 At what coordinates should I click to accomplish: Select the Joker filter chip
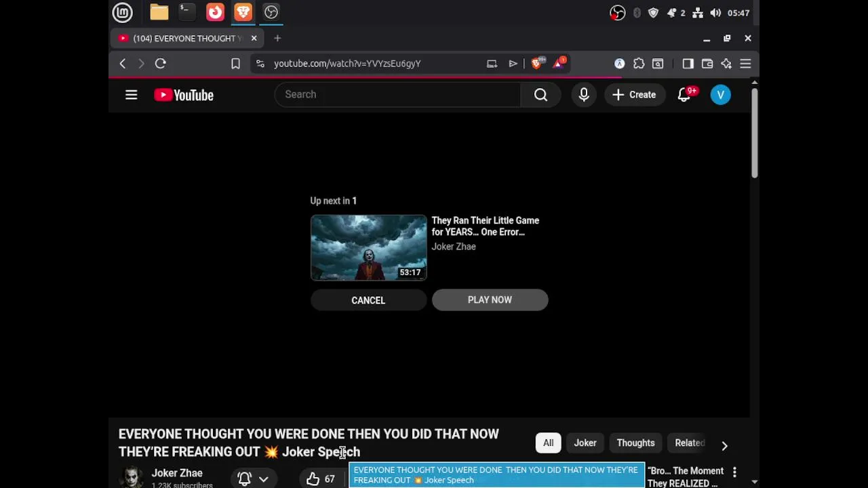tap(585, 443)
